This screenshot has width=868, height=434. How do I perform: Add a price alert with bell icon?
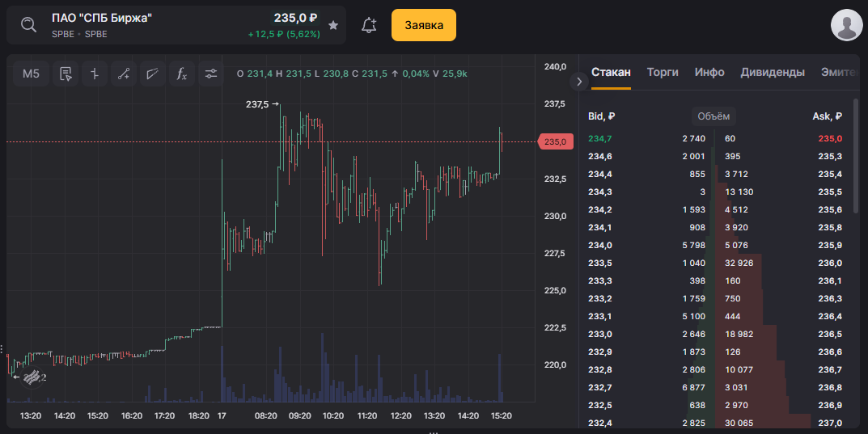pos(369,25)
